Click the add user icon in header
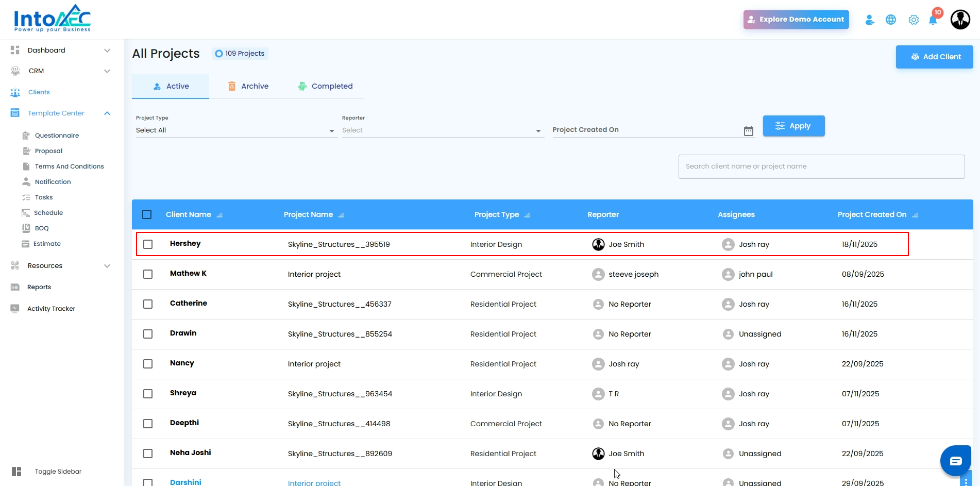This screenshot has width=980, height=486. pyautogui.click(x=870, y=20)
